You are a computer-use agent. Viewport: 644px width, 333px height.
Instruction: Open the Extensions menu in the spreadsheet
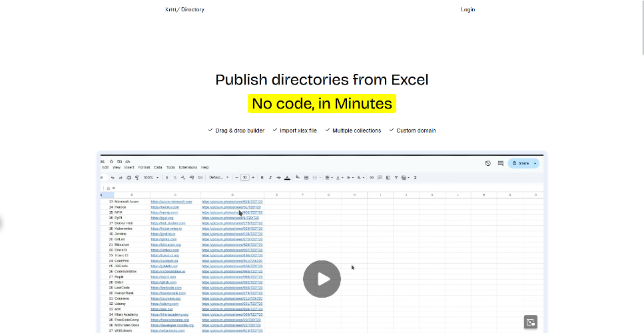coord(188,168)
